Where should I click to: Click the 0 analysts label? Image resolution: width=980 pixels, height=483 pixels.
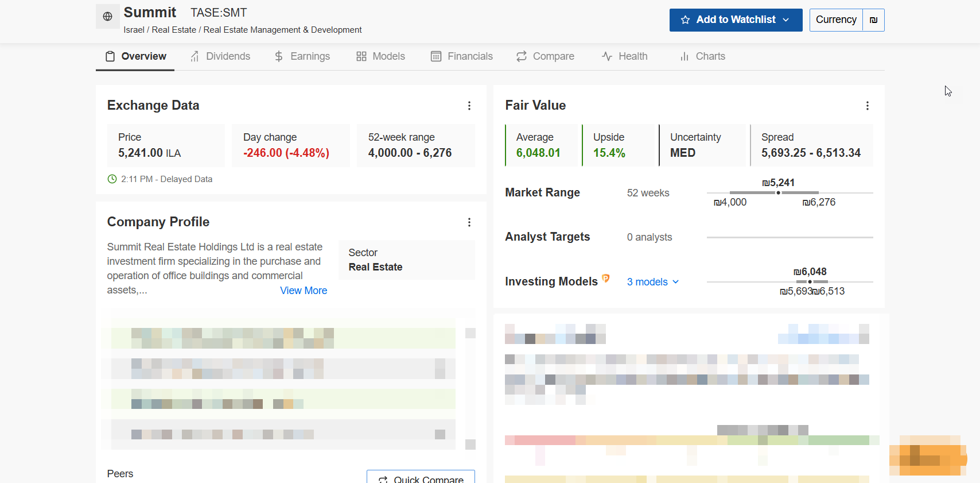coord(650,237)
